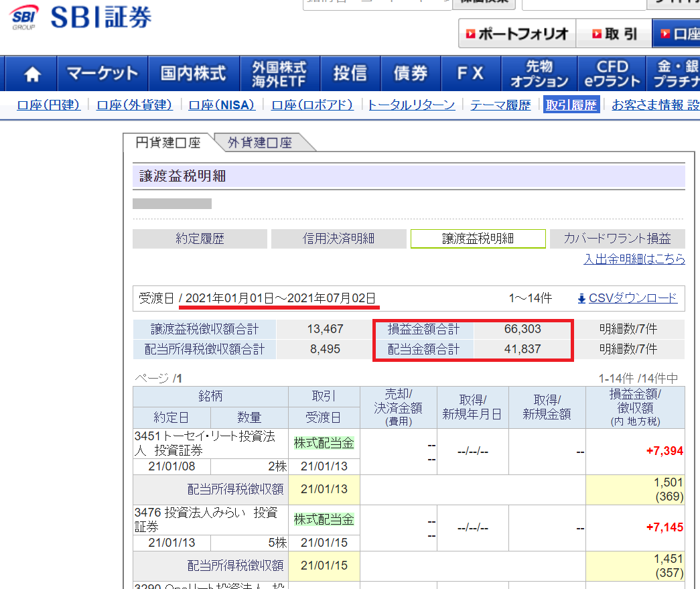Image resolution: width=700 pixels, height=589 pixels.
Task: Click the 損益金額合計 label
Action: (x=423, y=329)
